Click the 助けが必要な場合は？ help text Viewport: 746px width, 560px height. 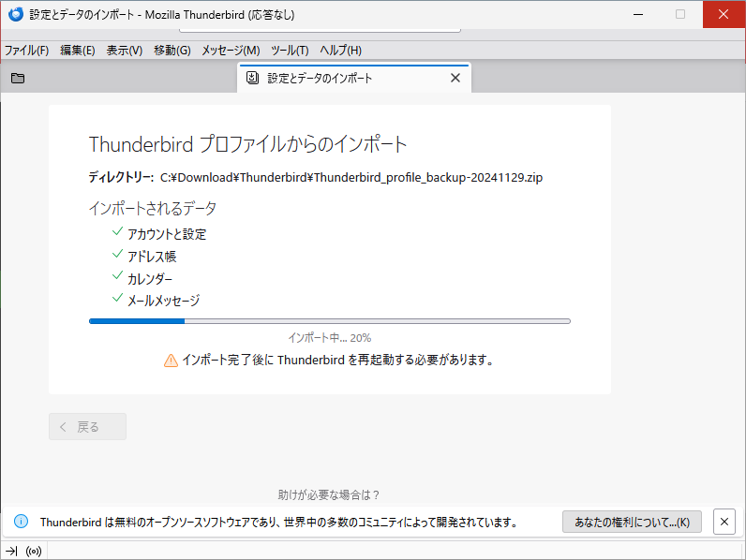pyautogui.click(x=329, y=494)
